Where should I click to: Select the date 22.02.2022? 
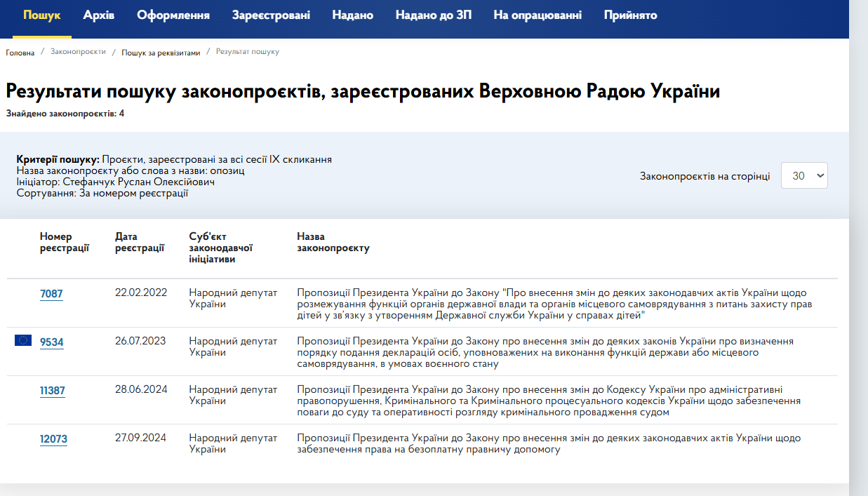(141, 293)
